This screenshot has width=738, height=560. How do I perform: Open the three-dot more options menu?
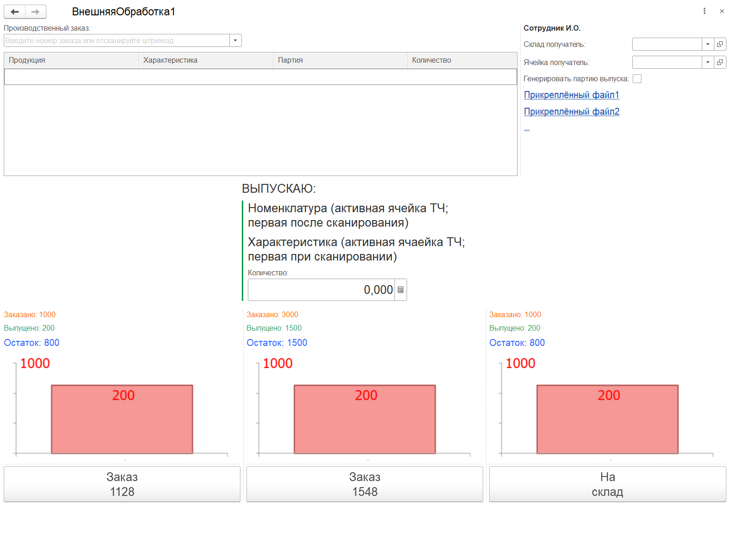click(x=704, y=11)
